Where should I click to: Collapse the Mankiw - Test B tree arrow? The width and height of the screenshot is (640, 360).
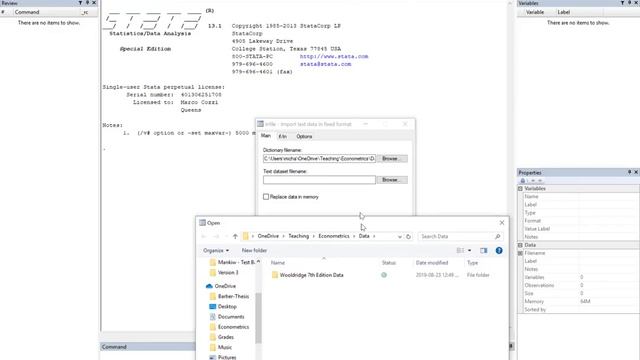point(258,262)
